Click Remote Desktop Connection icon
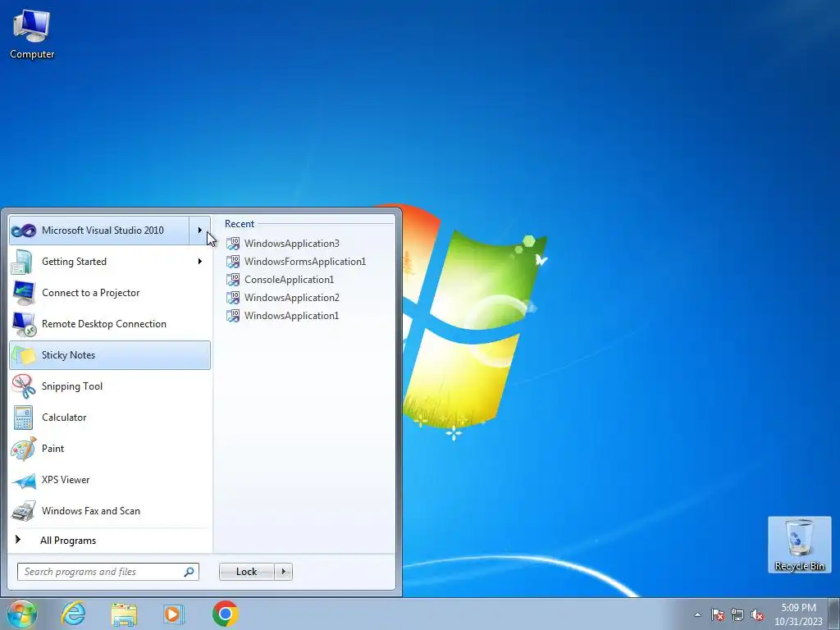Image resolution: width=840 pixels, height=630 pixels. [x=24, y=323]
